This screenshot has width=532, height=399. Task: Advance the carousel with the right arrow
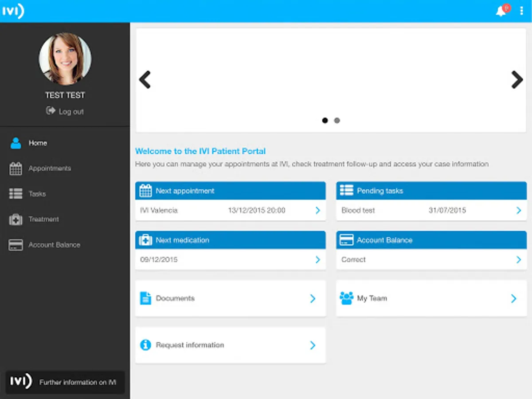pos(517,80)
